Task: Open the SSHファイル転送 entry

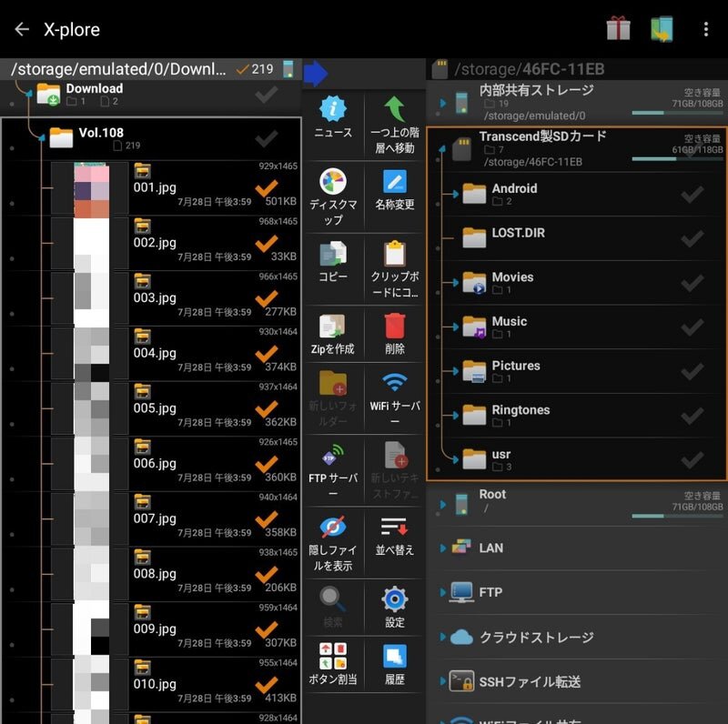Action: point(576,682)
